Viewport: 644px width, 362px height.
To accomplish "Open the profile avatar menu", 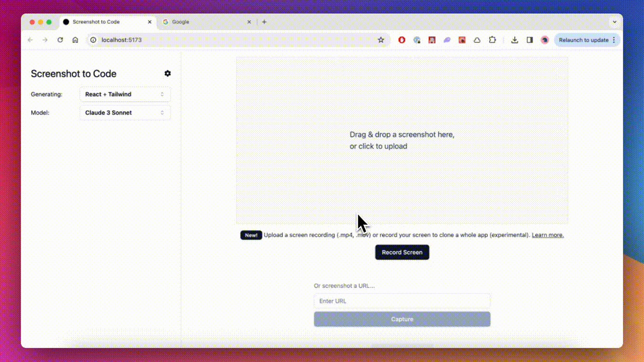I will 545,40.
